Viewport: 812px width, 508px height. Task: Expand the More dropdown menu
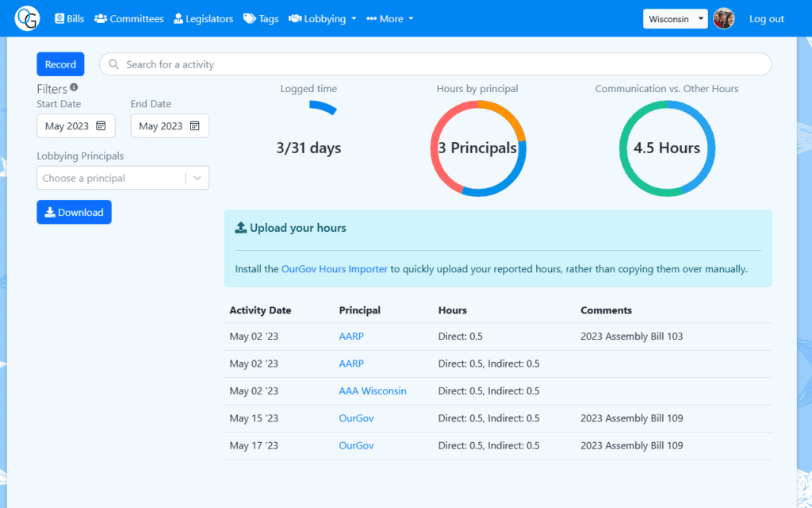(x=390, y=19)
